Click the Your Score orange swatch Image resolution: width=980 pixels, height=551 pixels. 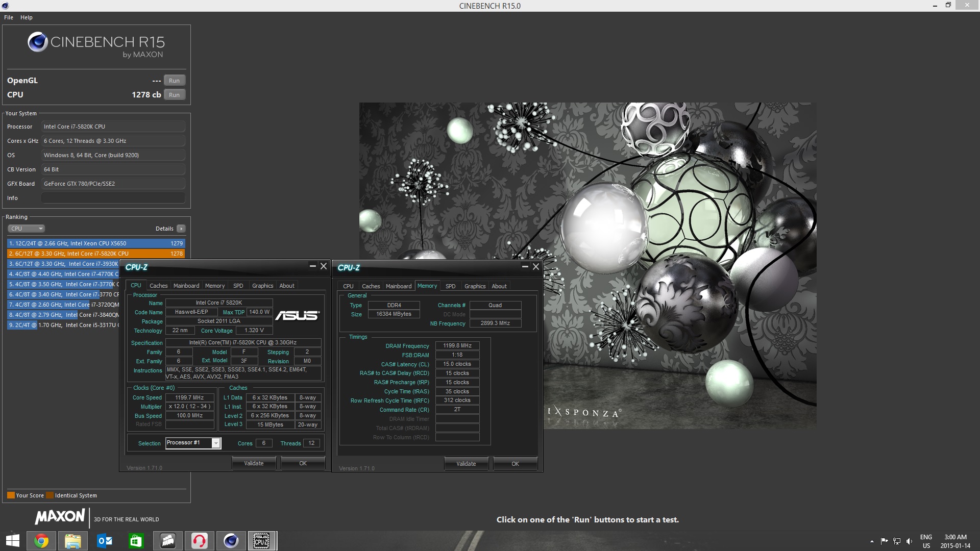[11, 495]
